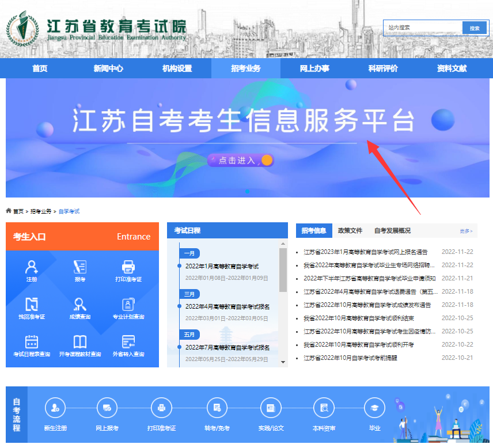Click the 考试日程 scrollbar thumb
This screenshot has height=448, width=493.
pyautogui.click(x=283, y=270)
